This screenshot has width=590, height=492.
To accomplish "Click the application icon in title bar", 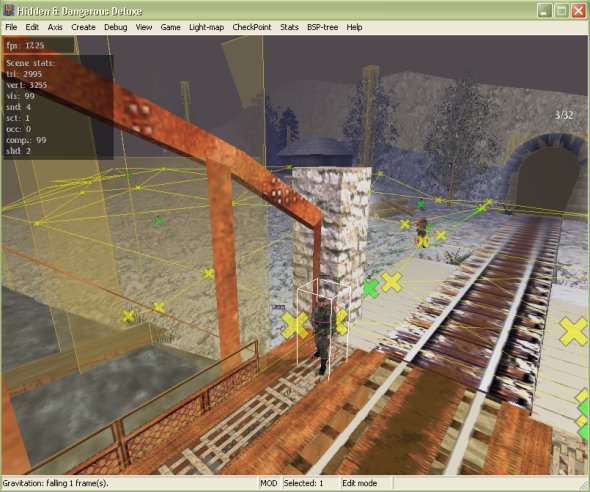I will [x=8, y=11].
